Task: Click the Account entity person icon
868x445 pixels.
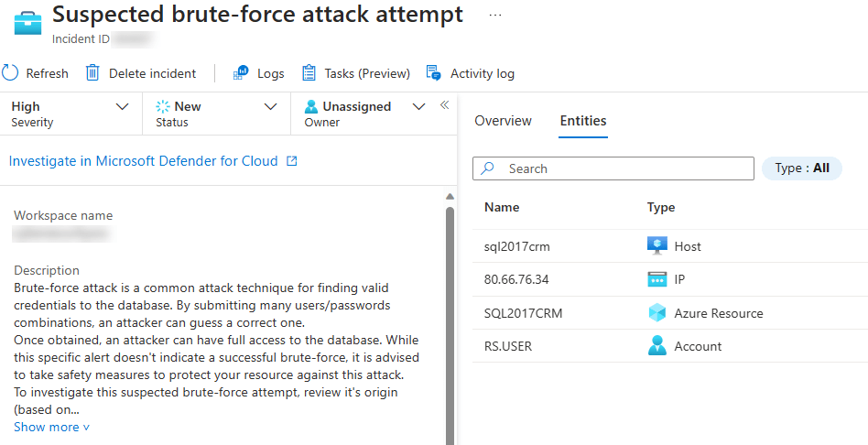Action: (657, 346)
